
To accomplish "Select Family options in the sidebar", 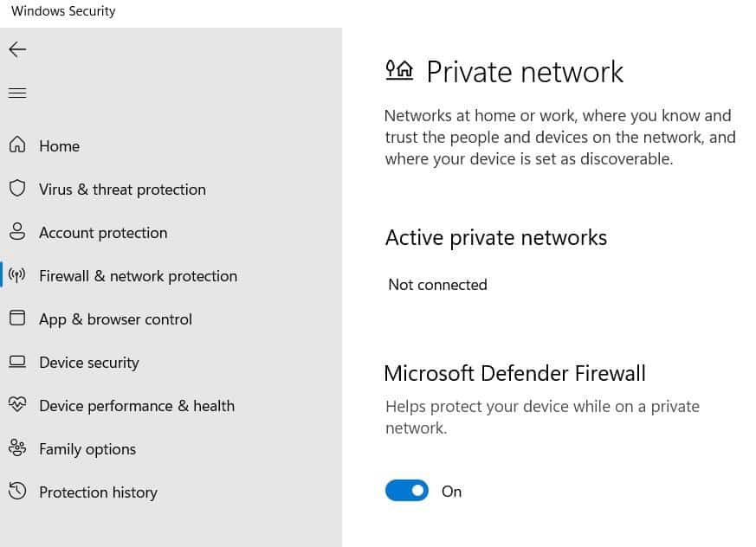I will (x=87, y=448).
